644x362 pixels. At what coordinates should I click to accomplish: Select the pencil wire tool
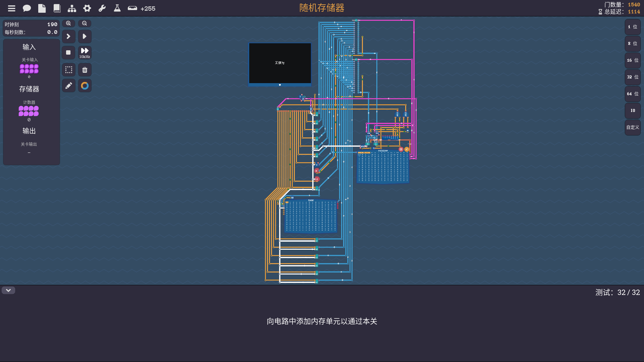pyautogui.click(x=69, y=86)
